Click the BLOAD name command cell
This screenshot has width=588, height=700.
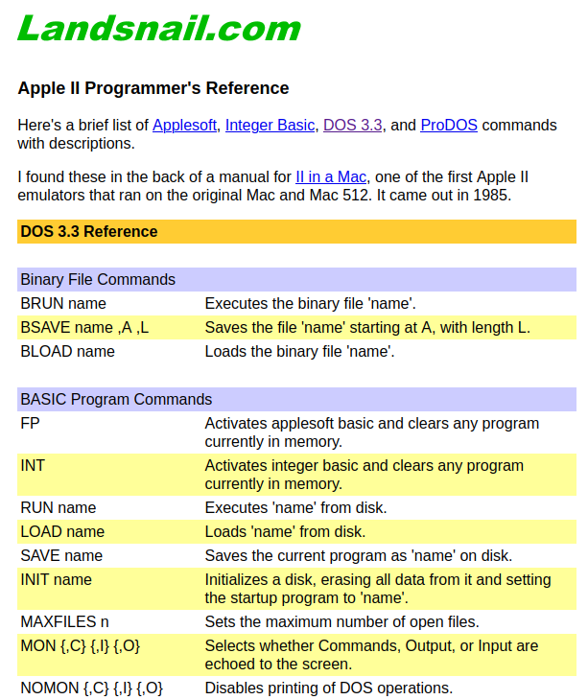(x=109, y=352)
